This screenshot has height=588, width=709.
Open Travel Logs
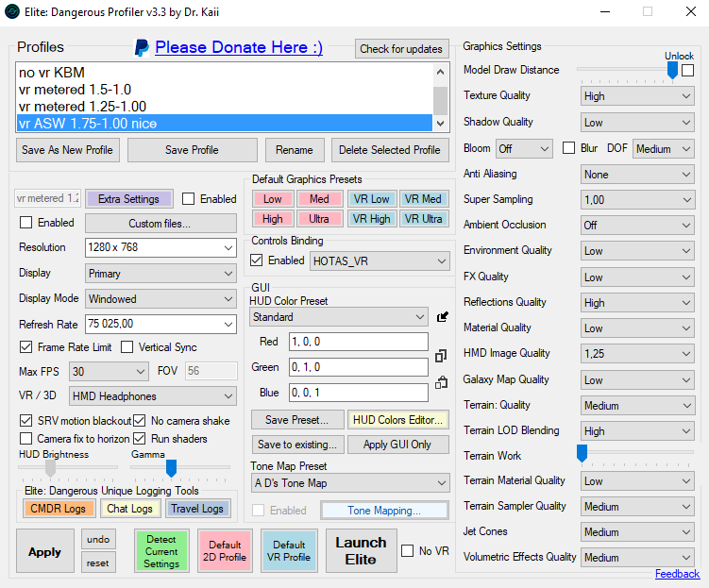tap(197, 509)
